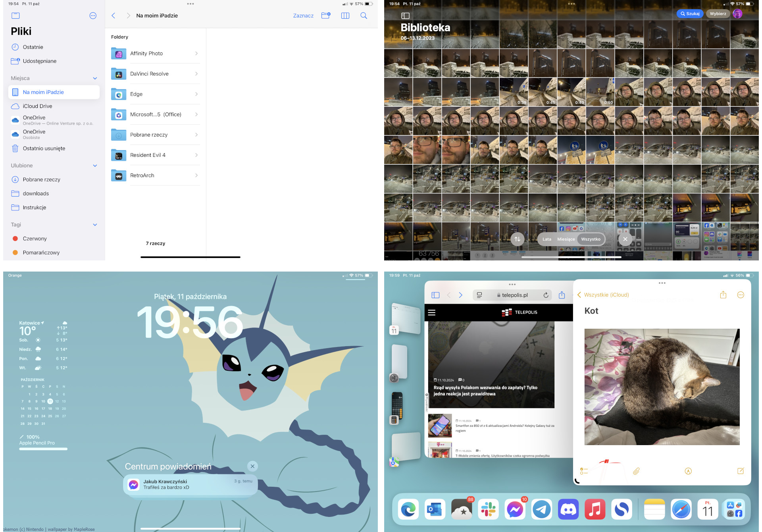Toggle photo sort order arrows button
Image resolution: width=762 pixels, height=532 pixels.
pos(517,239)
